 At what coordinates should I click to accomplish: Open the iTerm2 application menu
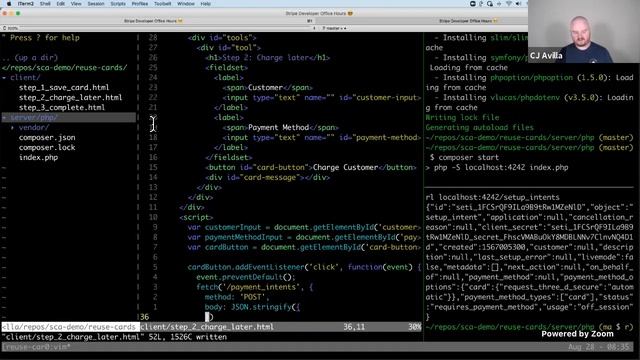(x=25, y=4)
